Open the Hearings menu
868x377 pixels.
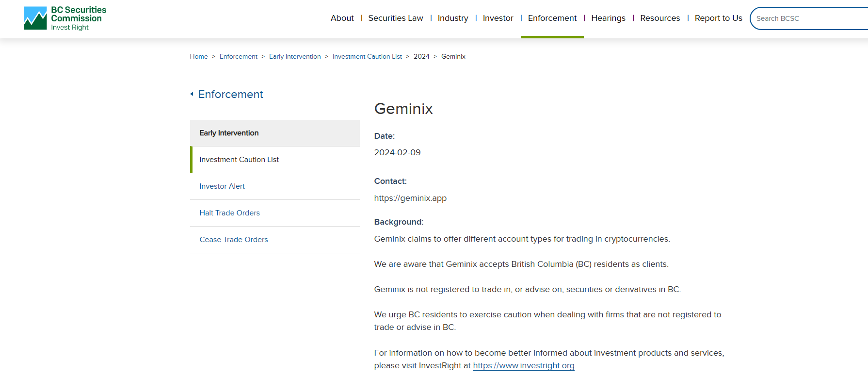[608, 18]
